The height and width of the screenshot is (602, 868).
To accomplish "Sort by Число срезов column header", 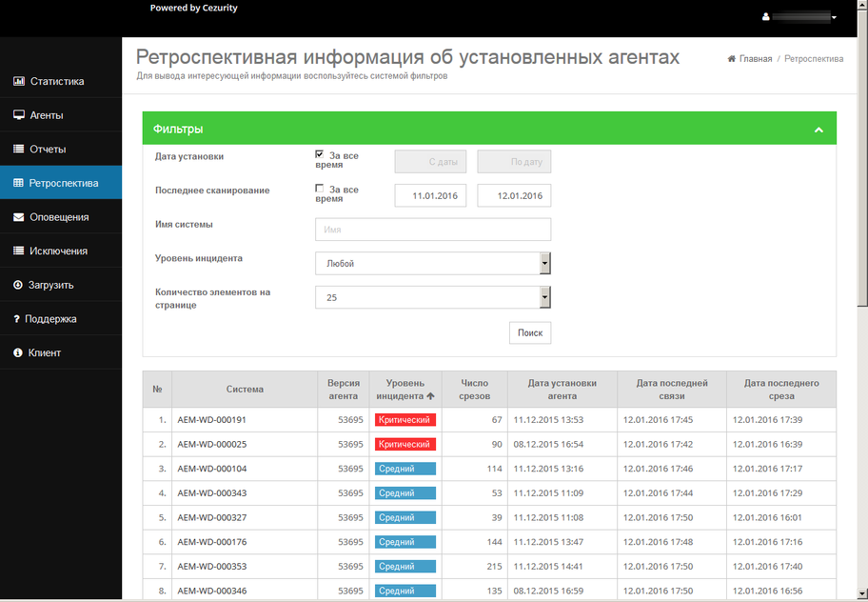I will click(474, 390).
